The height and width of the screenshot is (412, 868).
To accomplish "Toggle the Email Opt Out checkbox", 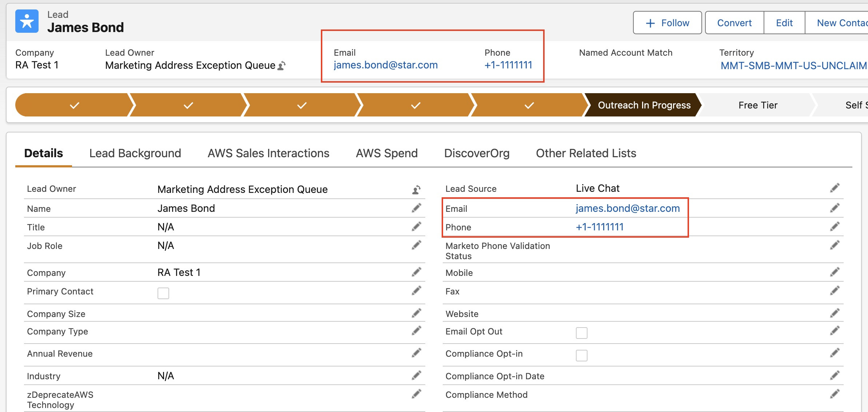I will 582,333.
